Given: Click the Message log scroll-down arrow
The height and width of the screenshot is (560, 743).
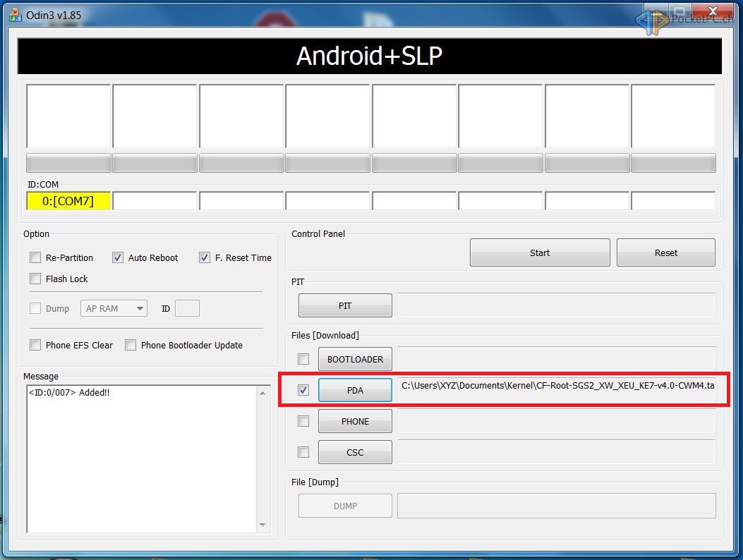Looking at the screenshot, I should tap(262, 525).
